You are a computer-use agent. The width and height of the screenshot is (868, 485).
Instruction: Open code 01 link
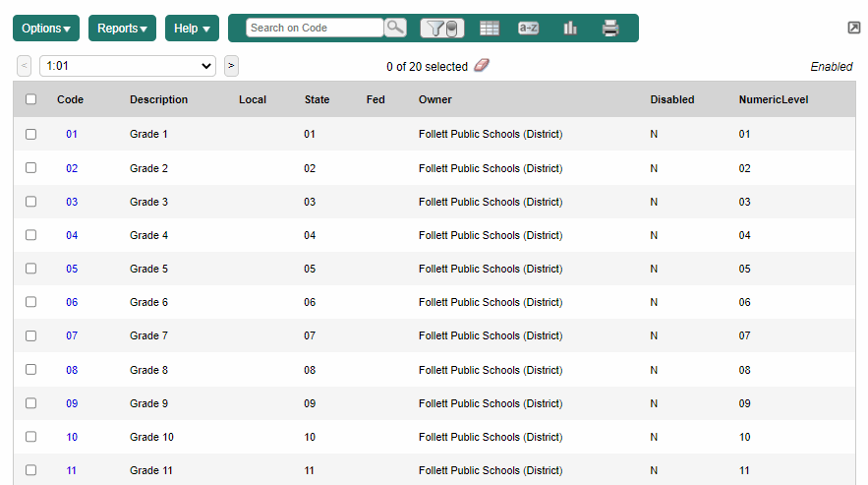coord(72,134)
